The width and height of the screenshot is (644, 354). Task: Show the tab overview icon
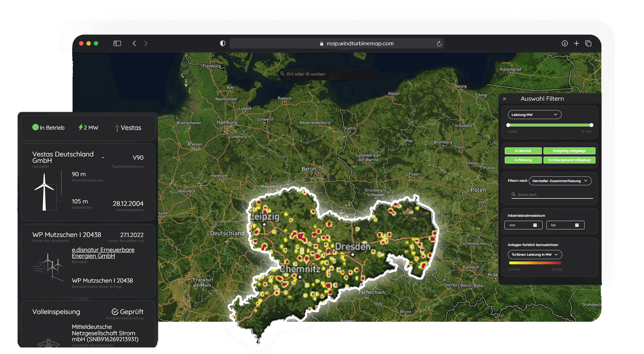pos(588,44)
